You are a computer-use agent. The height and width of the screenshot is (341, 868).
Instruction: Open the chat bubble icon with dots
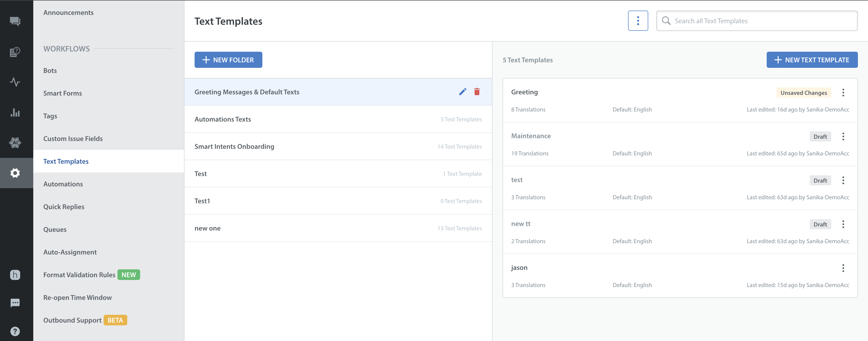tap(15, 303)
